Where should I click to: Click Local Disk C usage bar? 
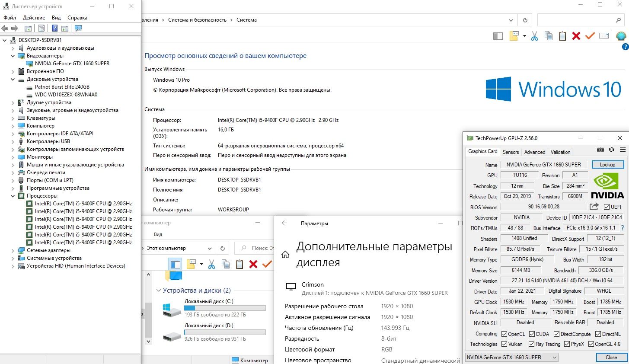225,308
